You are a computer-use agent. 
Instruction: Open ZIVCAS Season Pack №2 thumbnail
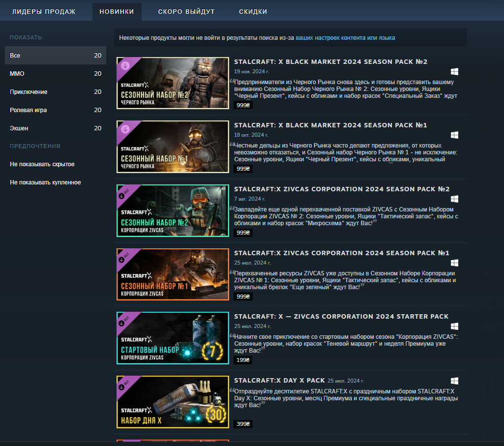coord(173,210)
